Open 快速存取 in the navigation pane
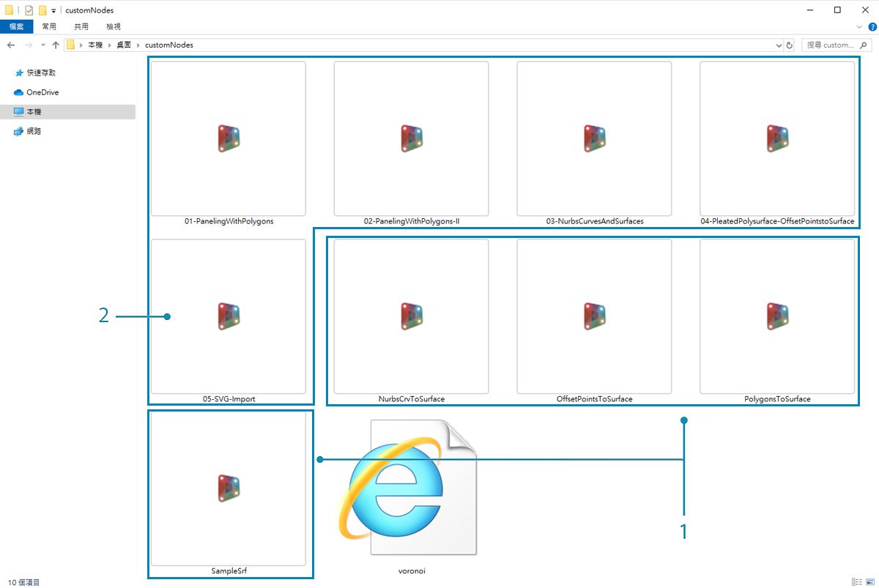 [x=35, y=72]
